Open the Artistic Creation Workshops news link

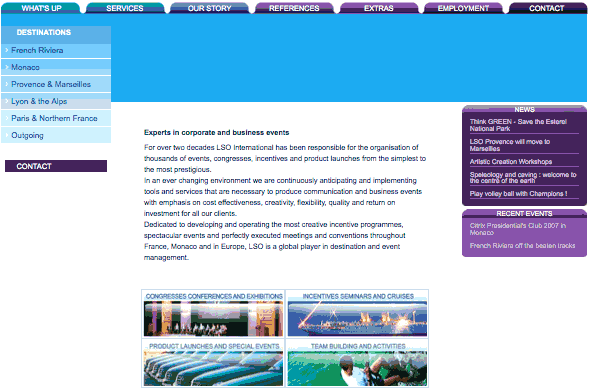click(511, 161)
